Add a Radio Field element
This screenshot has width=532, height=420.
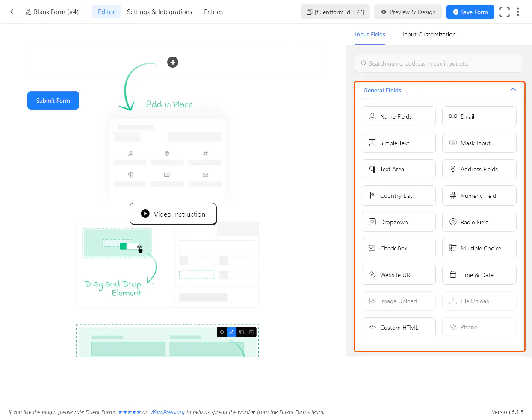click(x=479, y=222)
